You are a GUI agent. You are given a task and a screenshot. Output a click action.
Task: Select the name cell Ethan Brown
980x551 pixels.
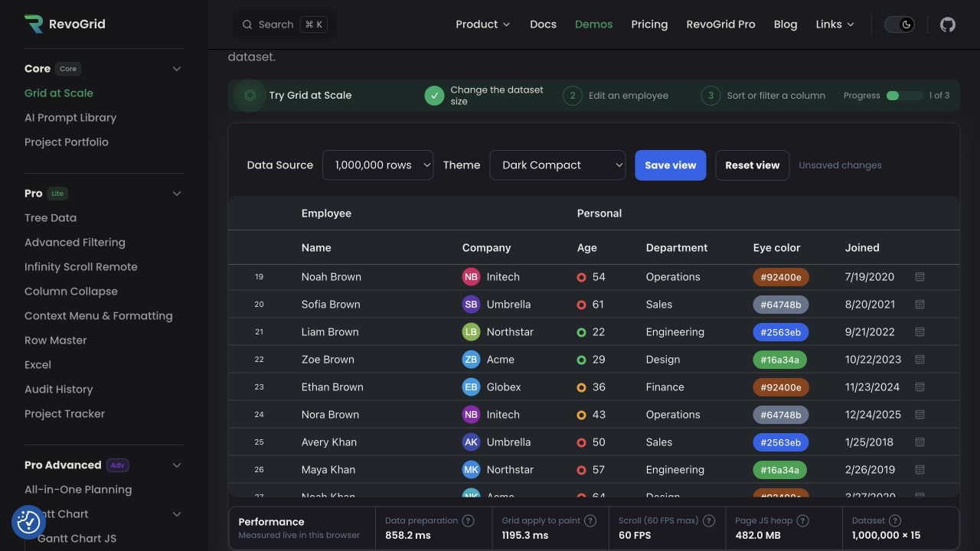coord(332,387)
